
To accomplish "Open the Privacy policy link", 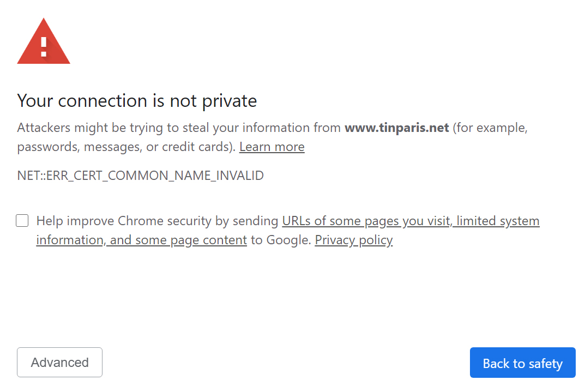I will point(354,240).
